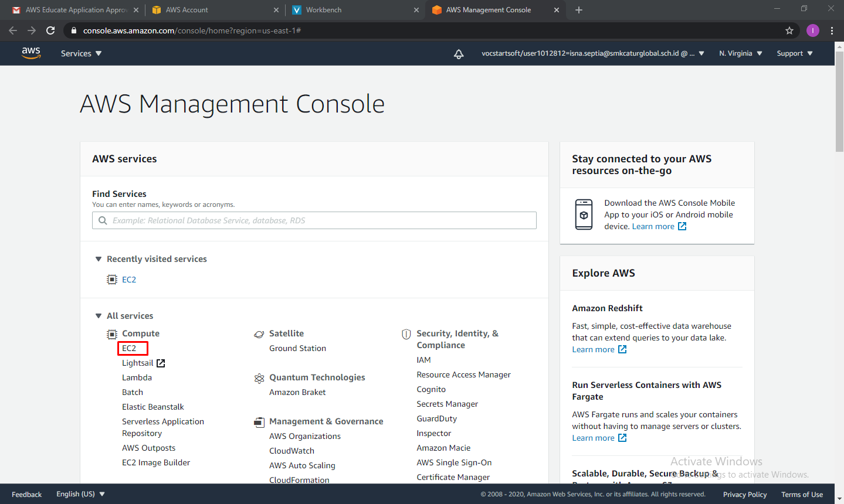Open the Feedback link in footer
Screen dimensions: 844x504
point(26,495)
